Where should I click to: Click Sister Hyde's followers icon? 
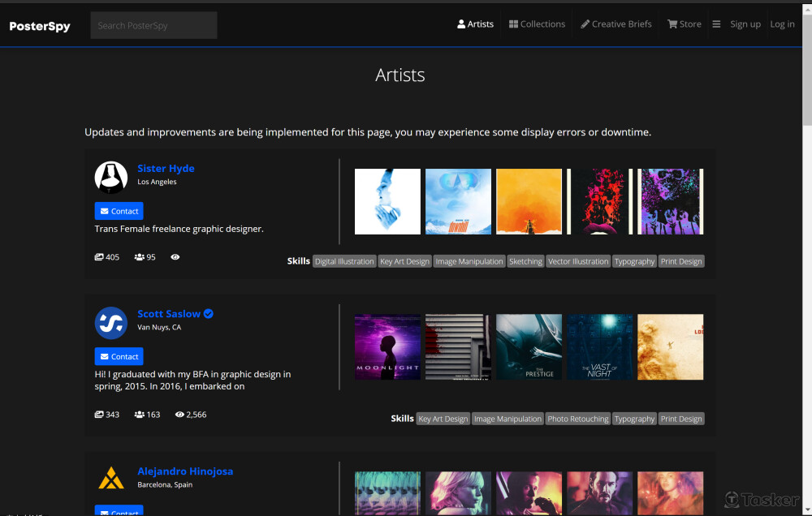[140, 257]
